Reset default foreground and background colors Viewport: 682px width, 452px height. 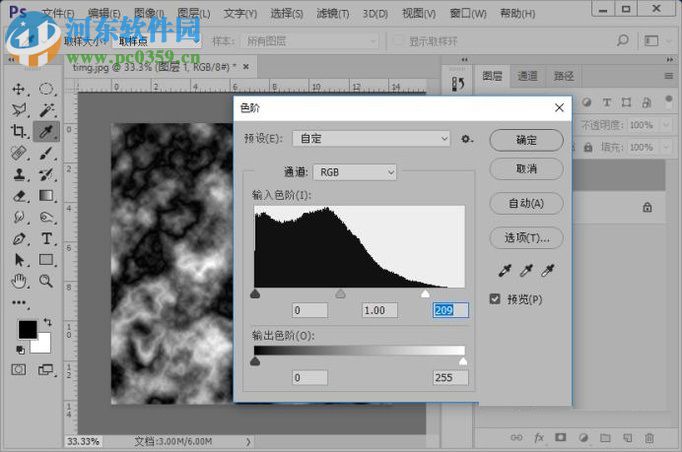coord(20,349)
